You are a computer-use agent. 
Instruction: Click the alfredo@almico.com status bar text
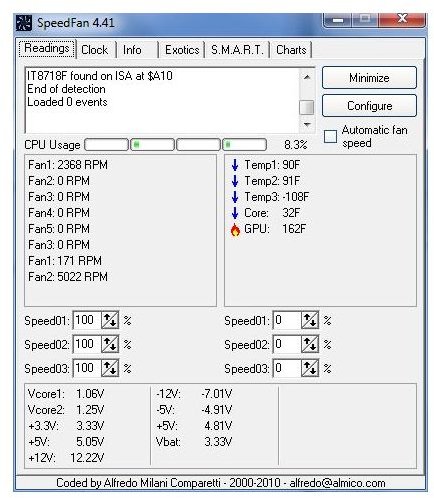(337, 483)
